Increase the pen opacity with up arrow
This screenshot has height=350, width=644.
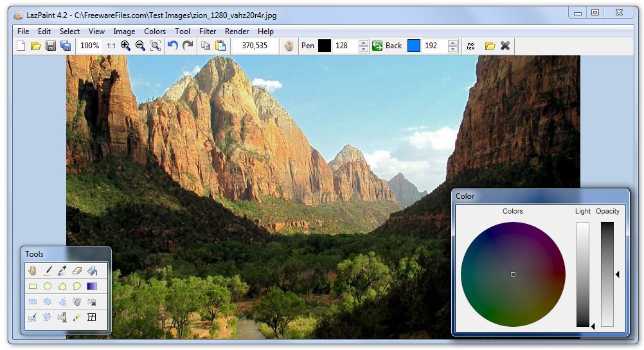pos(363,42)
